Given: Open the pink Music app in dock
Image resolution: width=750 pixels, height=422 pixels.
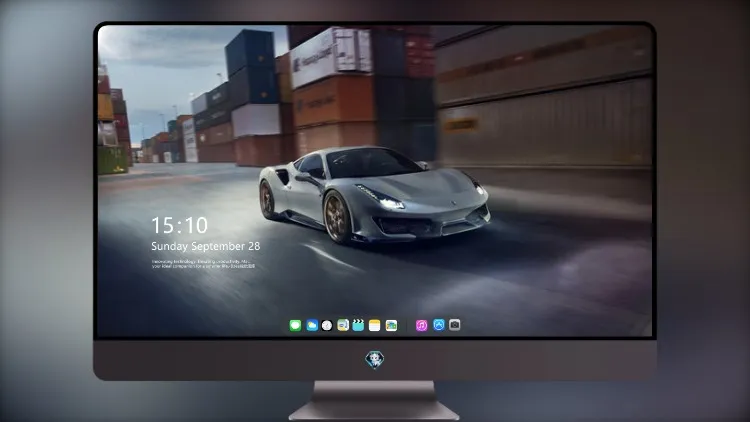Looking at the screenshot, I should pos(421,325).
